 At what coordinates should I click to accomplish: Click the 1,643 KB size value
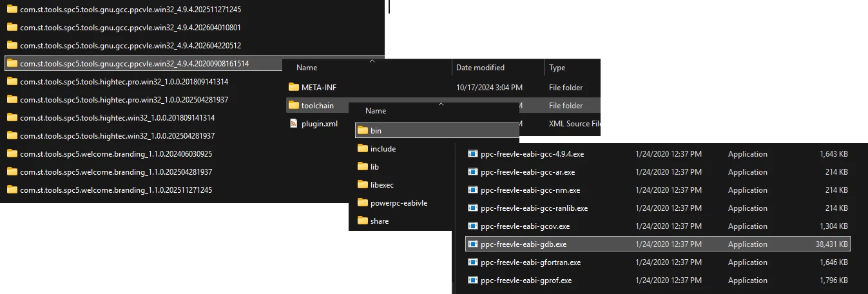(834, 154)
